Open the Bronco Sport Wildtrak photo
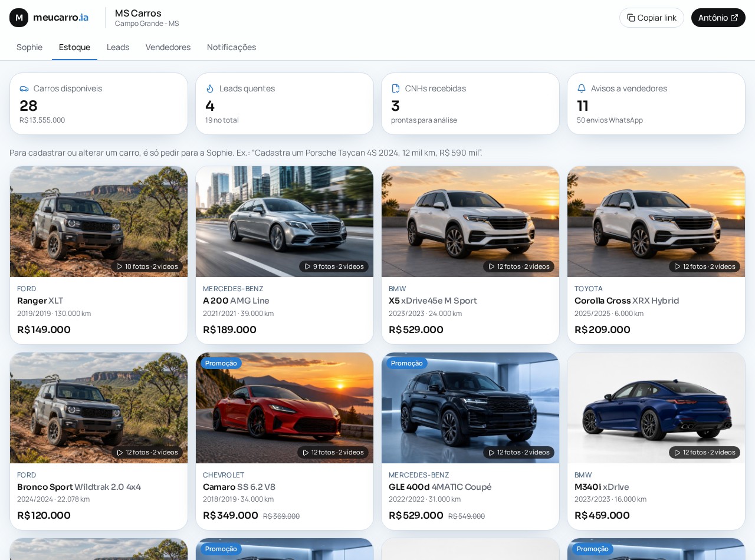This screenshot has height=560, width=755. point(99,408)
